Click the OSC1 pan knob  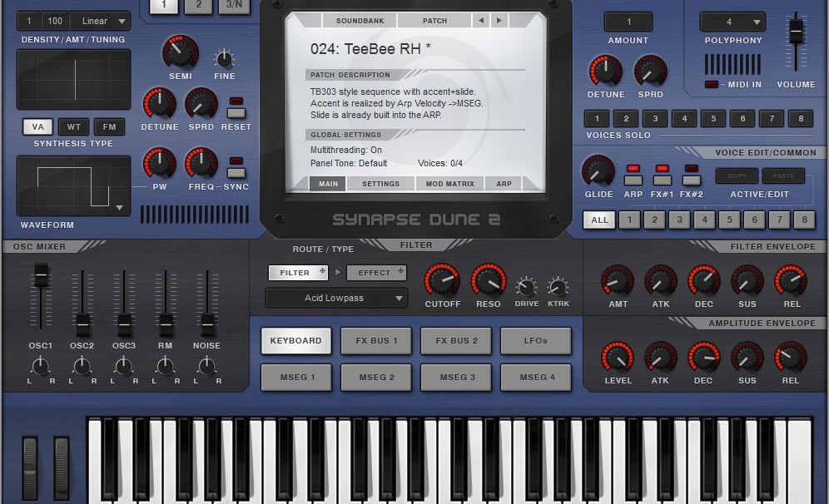[40, 366]
